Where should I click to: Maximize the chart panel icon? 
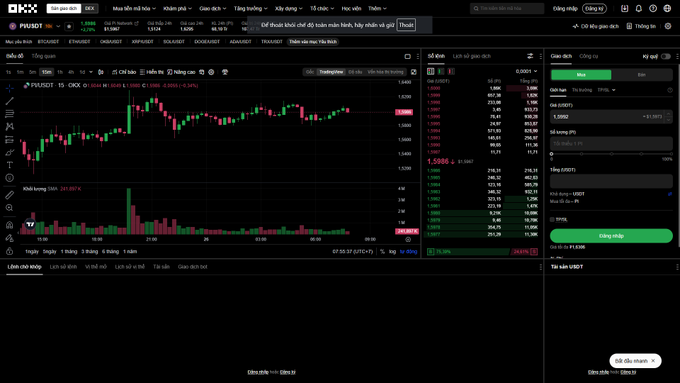pos(408,56)
